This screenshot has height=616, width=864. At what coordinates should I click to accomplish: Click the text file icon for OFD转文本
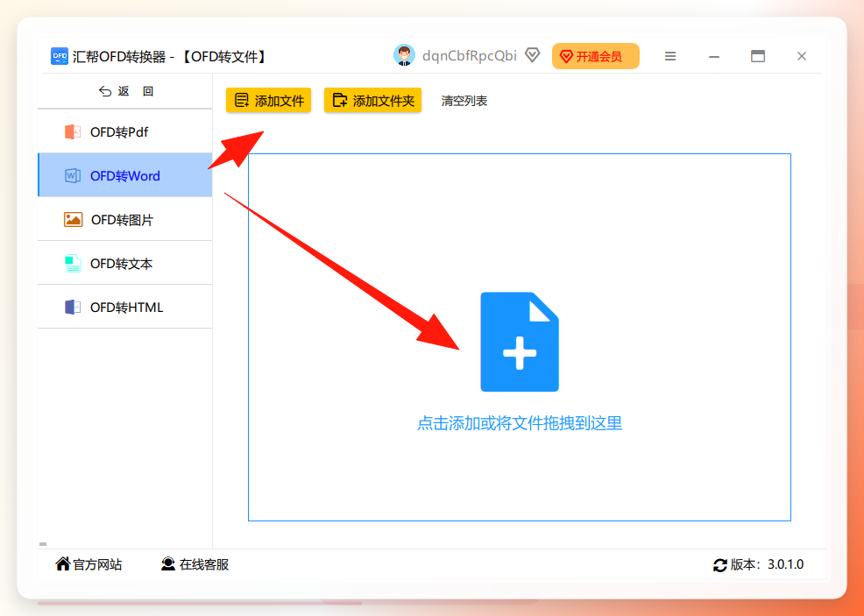[73, 264]
